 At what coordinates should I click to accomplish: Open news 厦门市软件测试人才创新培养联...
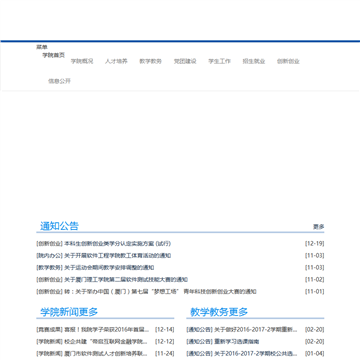[106, 354]
